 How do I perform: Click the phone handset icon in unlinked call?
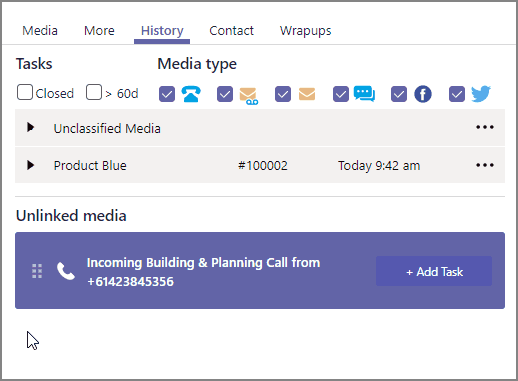66,271
